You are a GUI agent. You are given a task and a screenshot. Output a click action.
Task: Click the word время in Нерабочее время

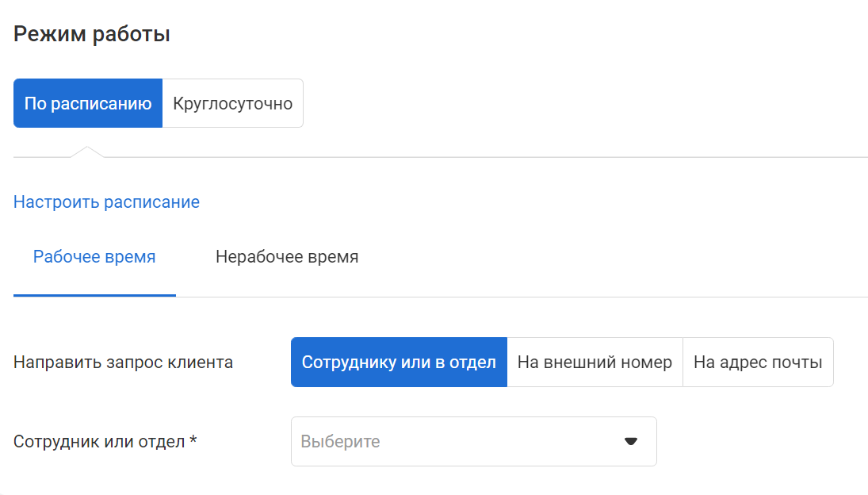pos(331,257)
